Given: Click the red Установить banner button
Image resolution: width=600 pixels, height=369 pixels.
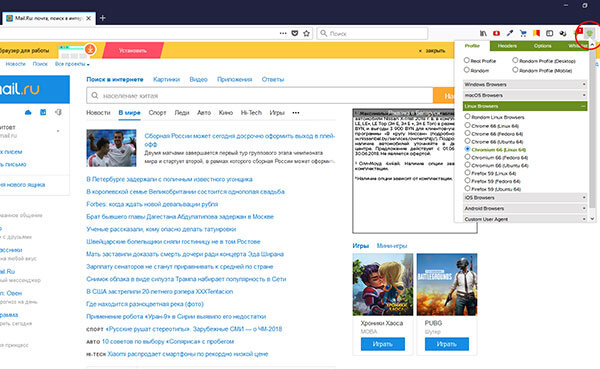Looking at the screenshot, I should (x=133, y=50).
